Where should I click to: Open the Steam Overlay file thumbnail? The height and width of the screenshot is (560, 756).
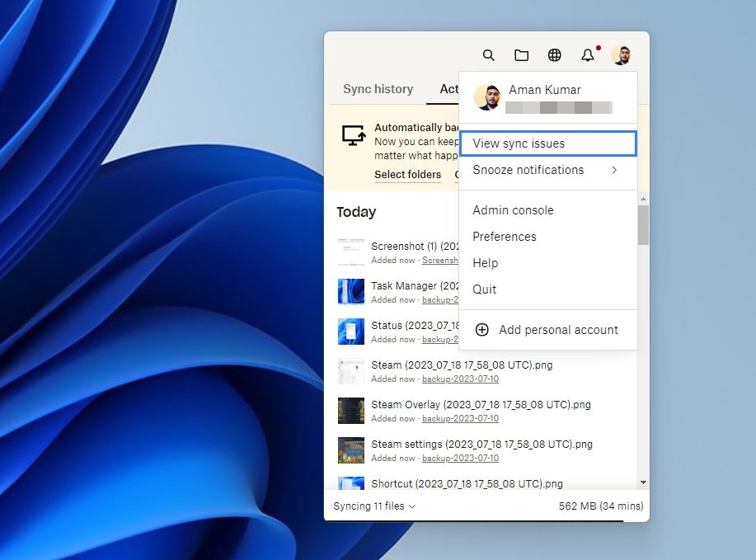pyautogui.click(x=350, y=410)
